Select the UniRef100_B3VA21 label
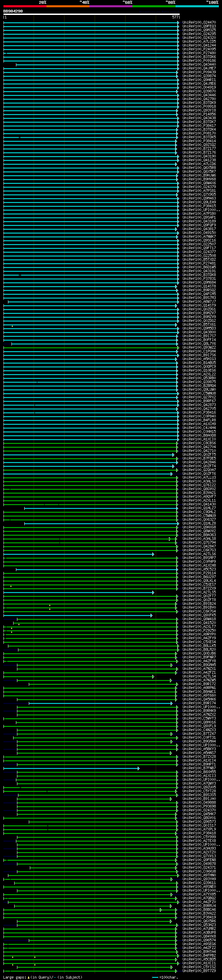 click(x=199, y=493)
